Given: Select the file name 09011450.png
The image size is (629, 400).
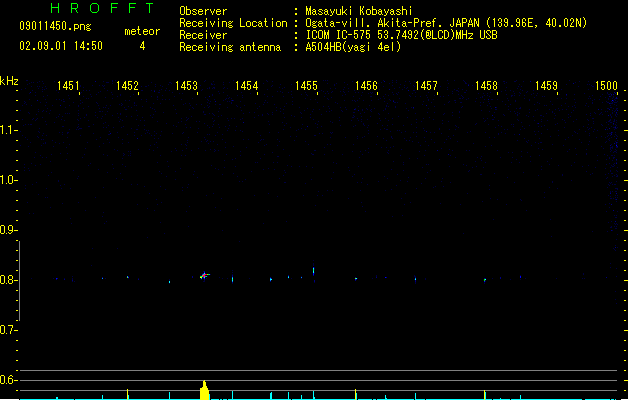Looking at the screenshot, I should pos(55,26).
